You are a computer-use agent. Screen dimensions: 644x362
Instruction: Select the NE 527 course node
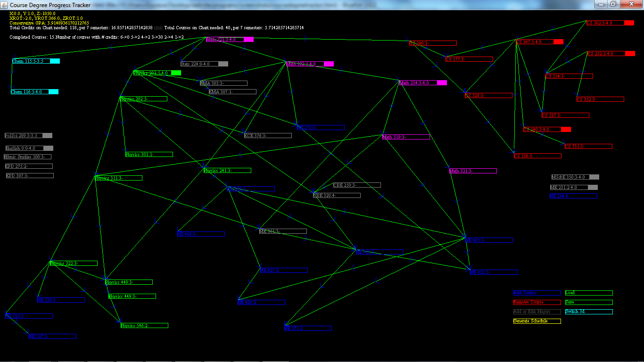[x=52, y=337]
